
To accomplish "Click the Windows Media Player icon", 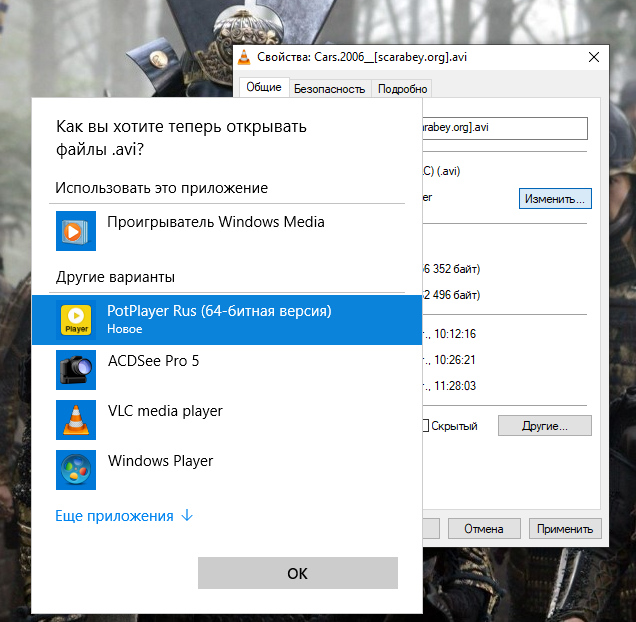I will pos(76,231).
